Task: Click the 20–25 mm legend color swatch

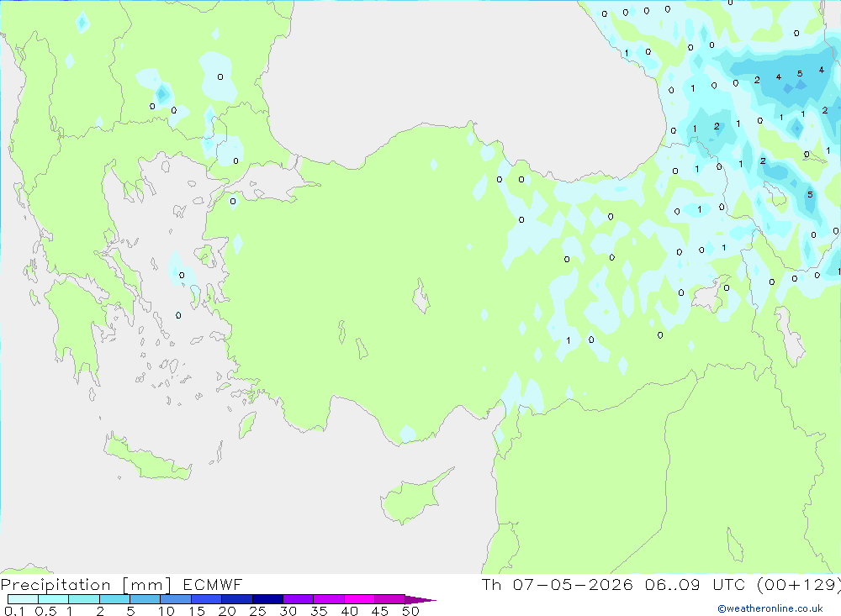Action: pyautogui.click(x=236, y=599)
